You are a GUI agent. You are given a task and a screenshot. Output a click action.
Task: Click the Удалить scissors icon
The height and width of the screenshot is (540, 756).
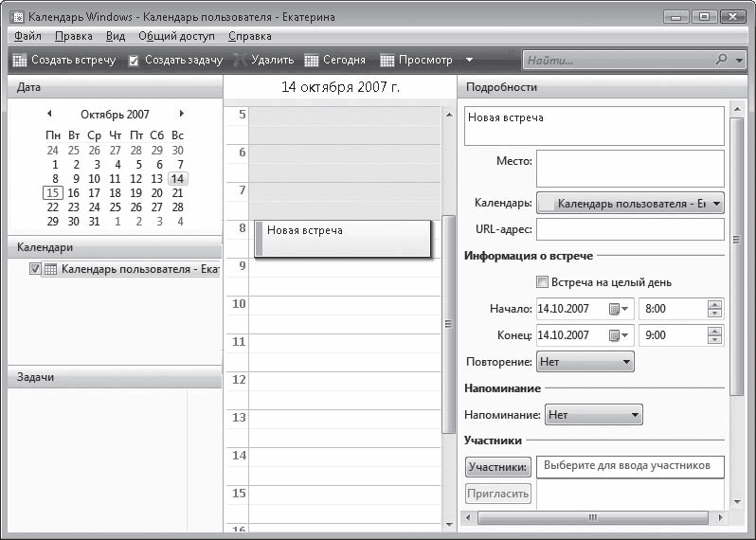pyautogui.click(x=240, y=61)
